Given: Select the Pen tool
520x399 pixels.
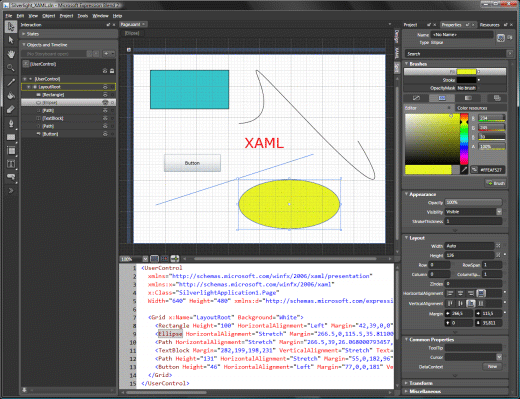Looking at the screenshot, I should pyautogui.click(x=11, y=123).
